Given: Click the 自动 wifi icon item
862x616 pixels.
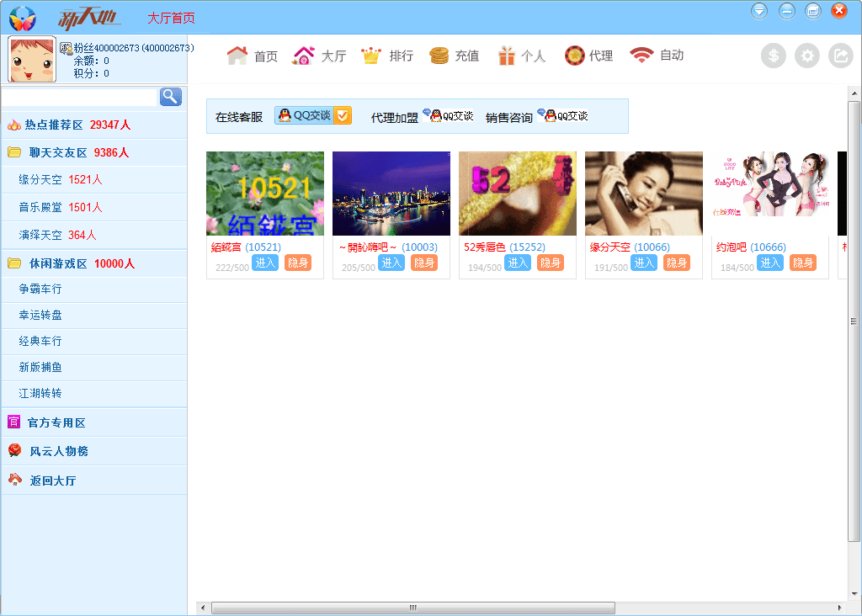Looking at the screenshot, I should [x=657, y=56].
